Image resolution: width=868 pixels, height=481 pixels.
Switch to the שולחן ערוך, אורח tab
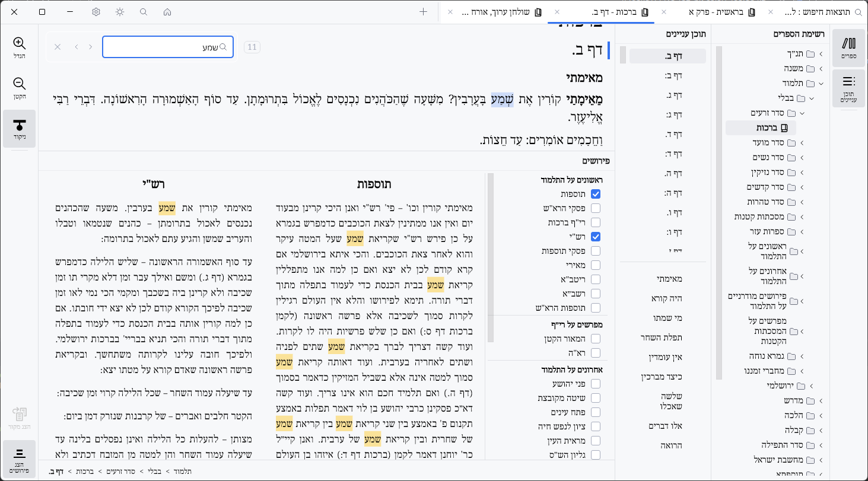pyautogui.click(x=498, y=12)
